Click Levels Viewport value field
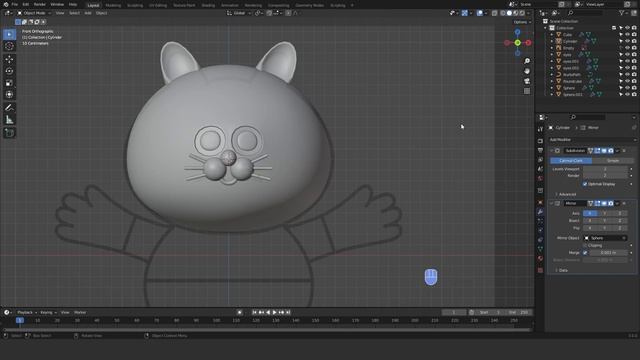The height and width of the screenshot is (360, 640). [605, 169]
